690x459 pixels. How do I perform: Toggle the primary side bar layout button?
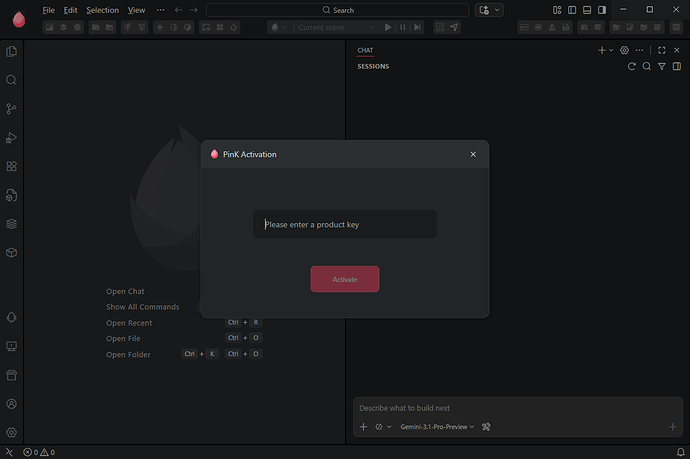572,10
